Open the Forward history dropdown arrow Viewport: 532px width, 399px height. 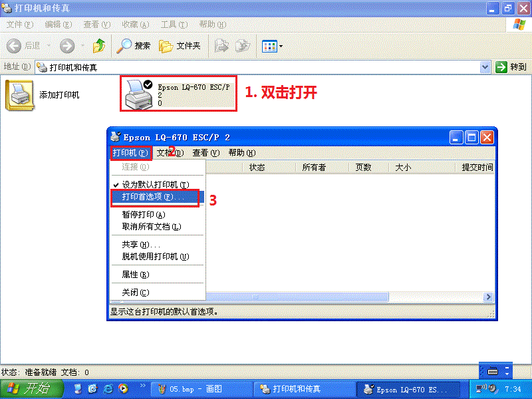(x=82, y=45)
